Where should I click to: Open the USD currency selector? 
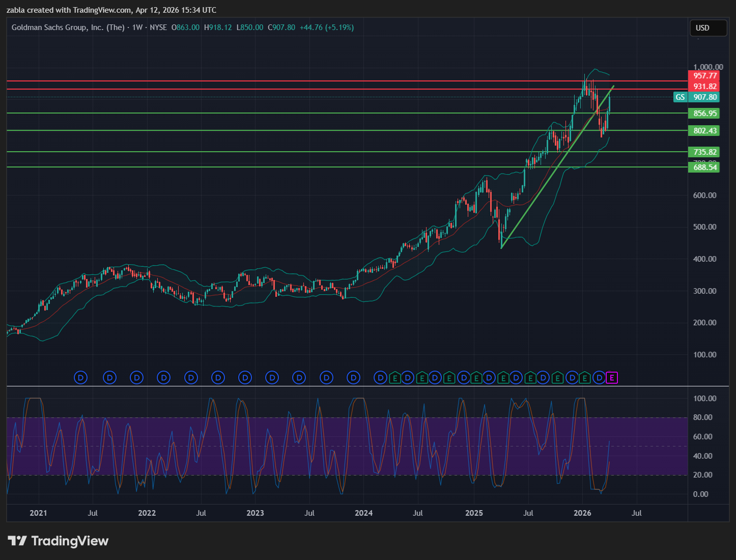(707, 28)
